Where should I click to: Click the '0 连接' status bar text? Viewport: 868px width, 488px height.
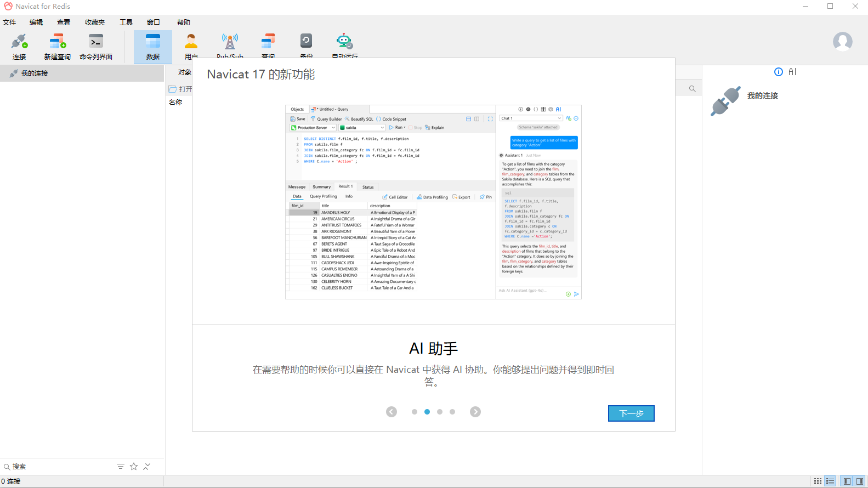tap(11, 481)
